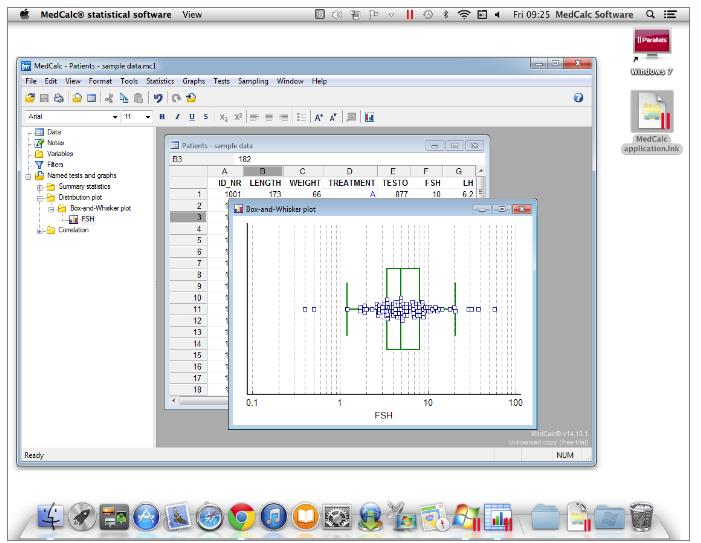Open the Tools menu
This screenshot has height=543, width=701.
(129, 81)
